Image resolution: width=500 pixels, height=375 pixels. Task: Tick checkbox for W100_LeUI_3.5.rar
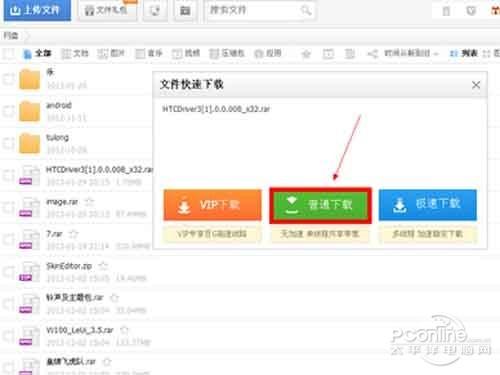point(9,336)
